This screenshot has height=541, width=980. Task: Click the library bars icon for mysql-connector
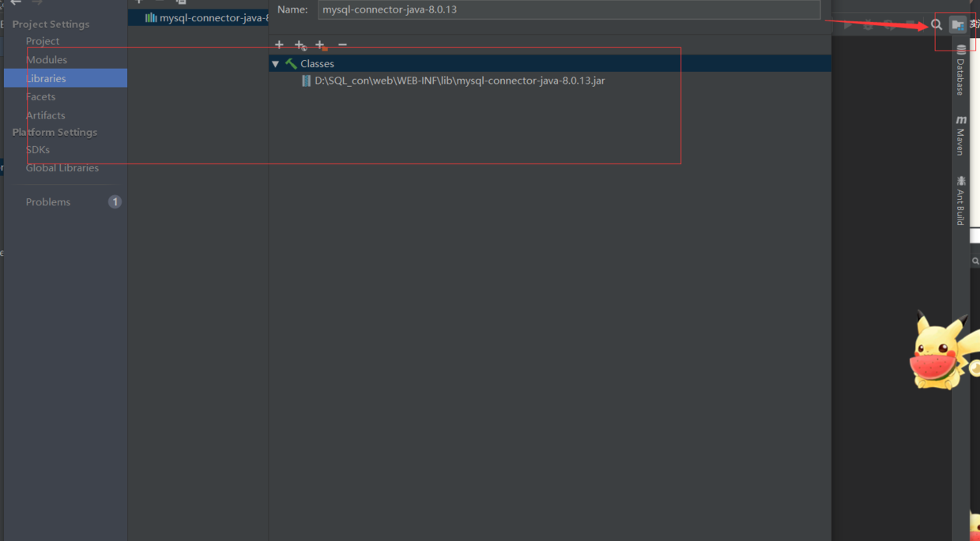pos(150,17)
